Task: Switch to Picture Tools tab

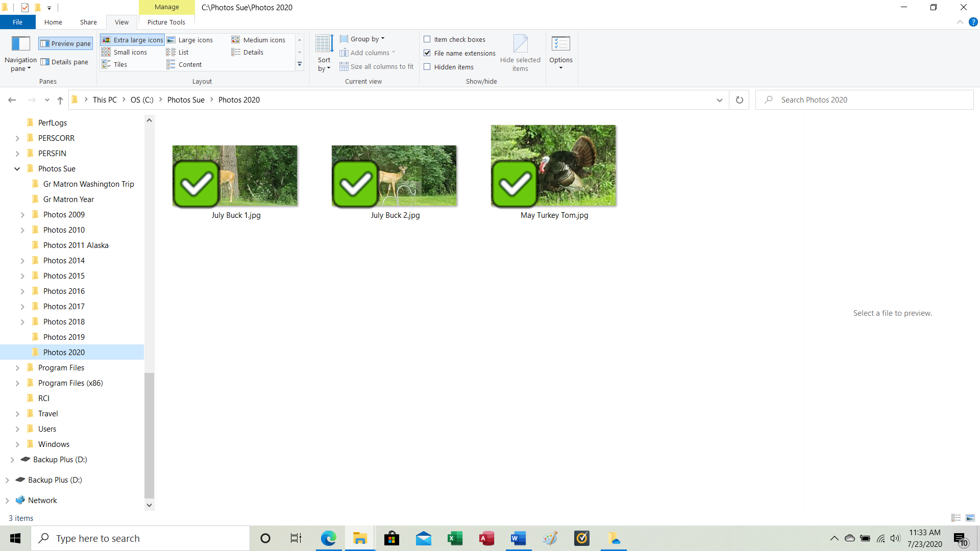Action: 166,22
